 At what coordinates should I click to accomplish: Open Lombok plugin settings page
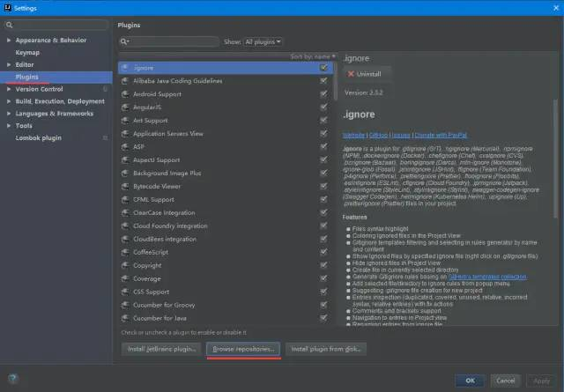38,138
